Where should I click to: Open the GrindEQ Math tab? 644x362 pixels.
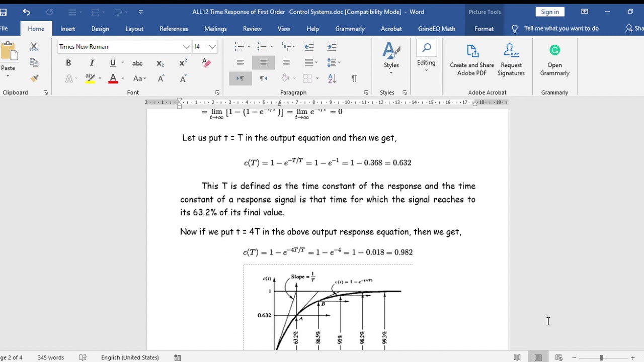(437, 29)
